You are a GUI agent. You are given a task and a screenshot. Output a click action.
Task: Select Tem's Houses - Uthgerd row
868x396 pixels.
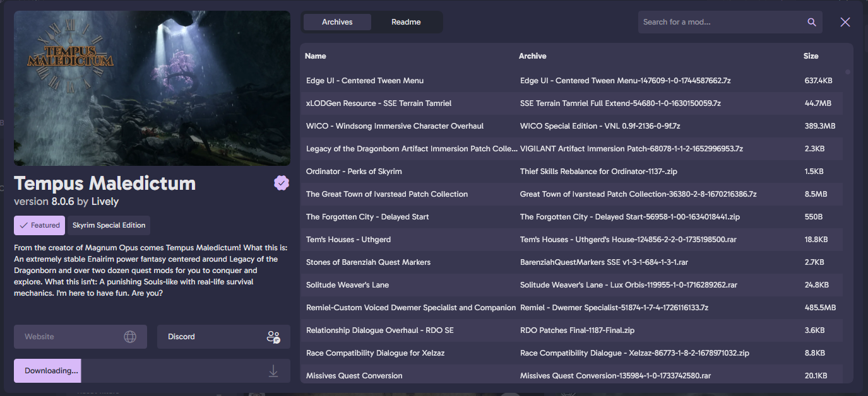point(571,240)
